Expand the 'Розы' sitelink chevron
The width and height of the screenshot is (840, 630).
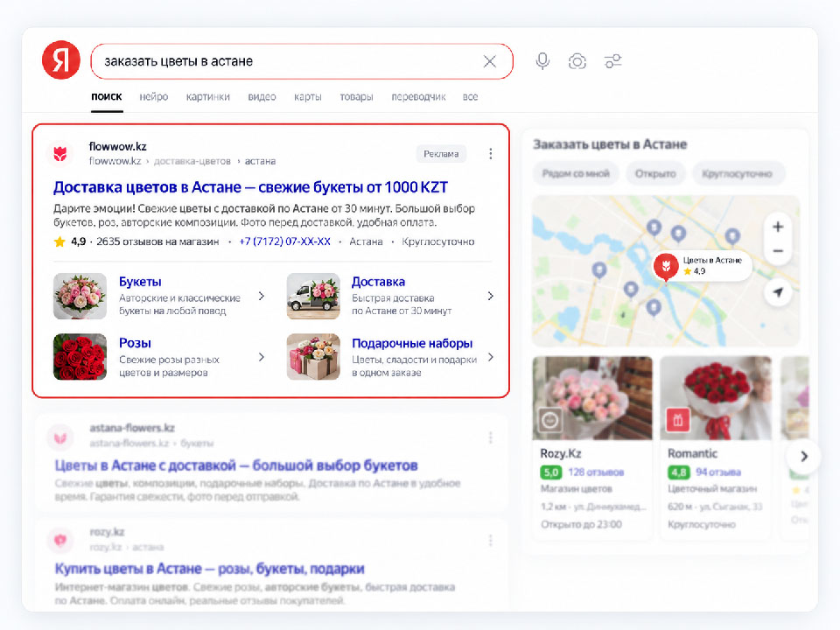pyautogui.click(x=262, y=357)
